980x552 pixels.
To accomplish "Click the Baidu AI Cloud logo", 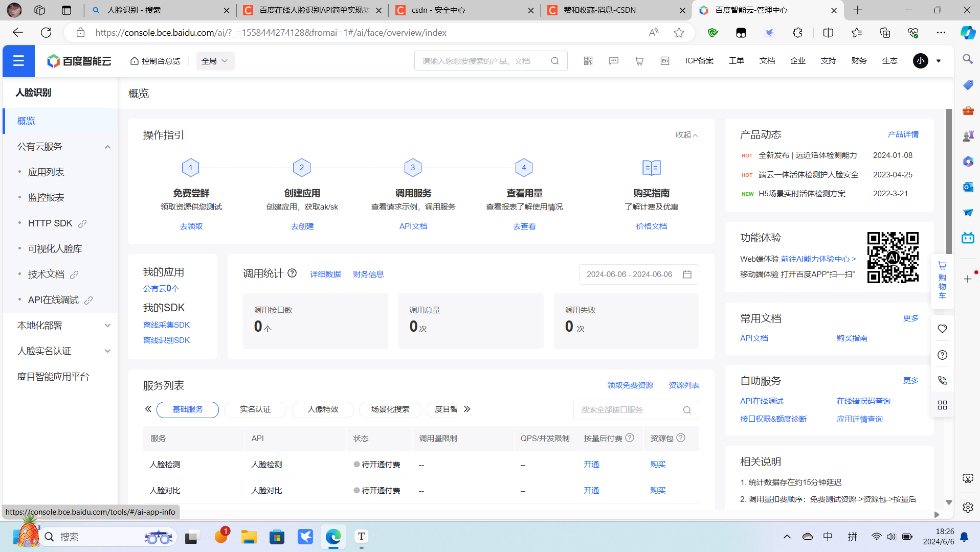I will tap(79, 61).
